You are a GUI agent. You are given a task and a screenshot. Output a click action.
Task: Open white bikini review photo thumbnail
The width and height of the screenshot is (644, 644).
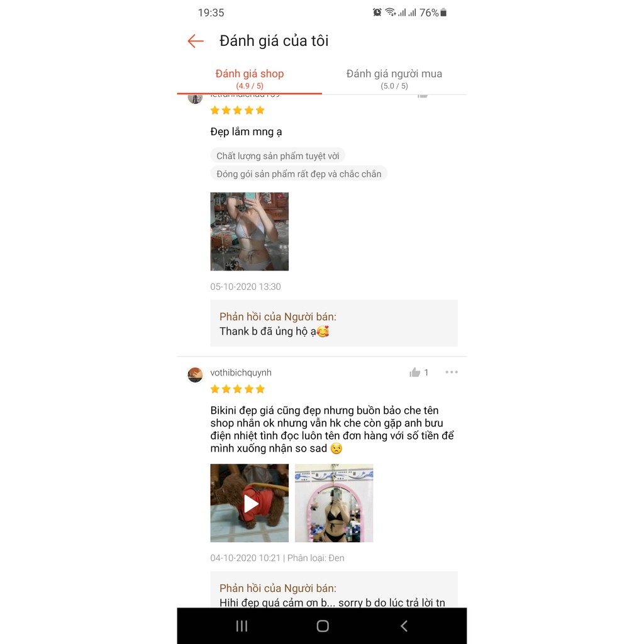tap(249, 231)
